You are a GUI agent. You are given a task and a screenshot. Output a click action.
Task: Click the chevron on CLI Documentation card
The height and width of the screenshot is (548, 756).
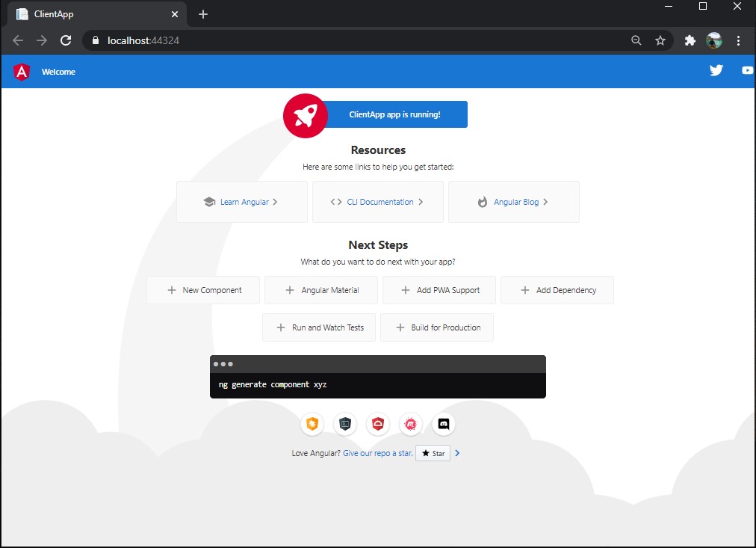[421, 202]
